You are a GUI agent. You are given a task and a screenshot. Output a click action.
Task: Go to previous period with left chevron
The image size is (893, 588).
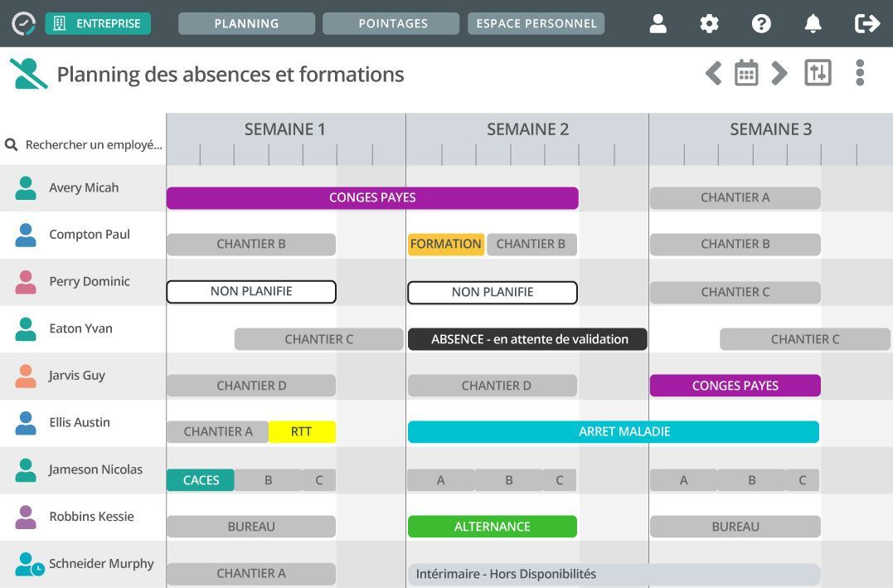tap(714, 73)
